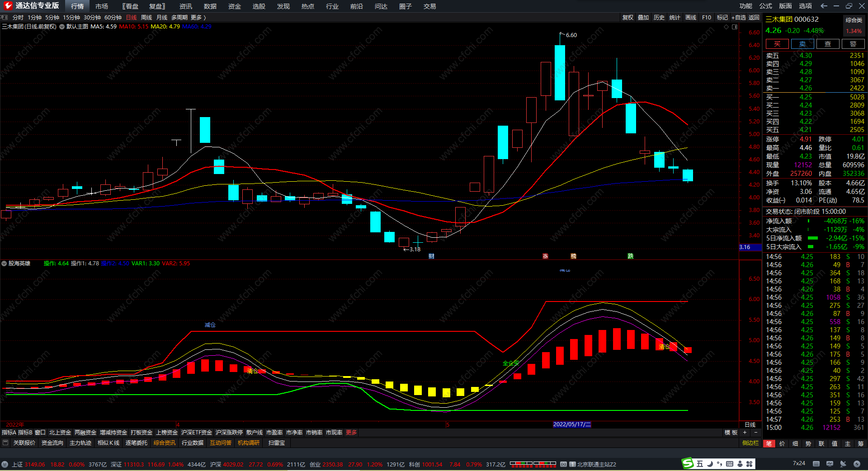Open the Sogou soft keyboard icon
Screen dimensions: 868x471
click(730, 464)
